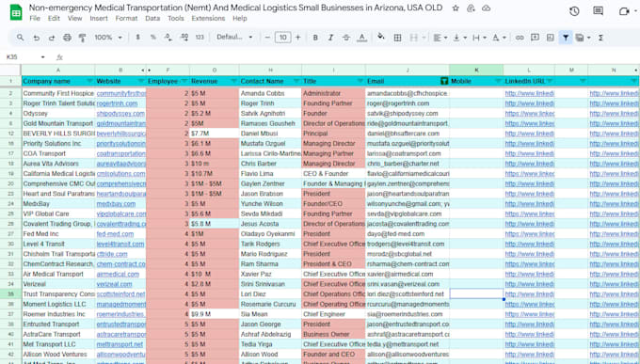640x364 pixels.
Task: Check the cloud document status icon
Action: [x=486, y=8]
